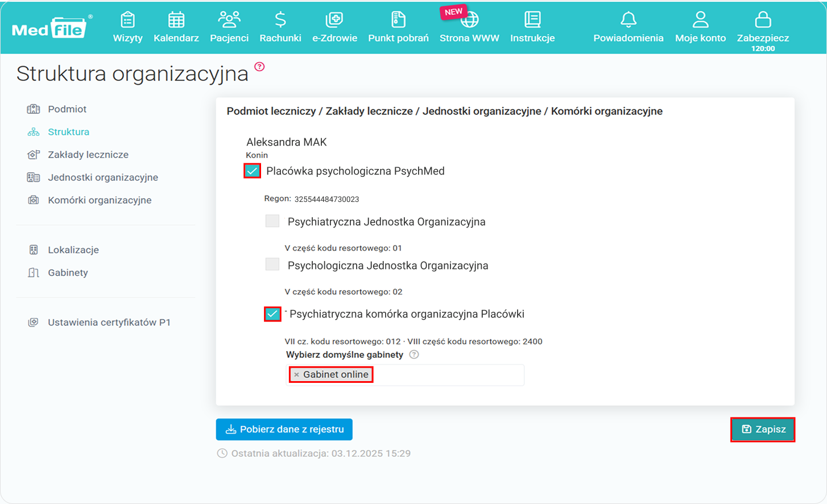The height and width of the screenshot is (504, 827).
Task: Open Komórki organizacyjne sidebar item
Action: click(99, 200)
